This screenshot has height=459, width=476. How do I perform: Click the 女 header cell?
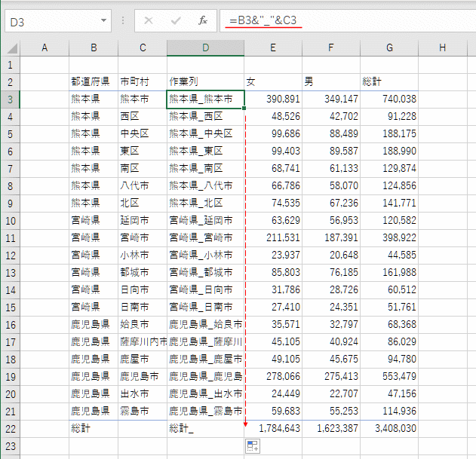273,82
